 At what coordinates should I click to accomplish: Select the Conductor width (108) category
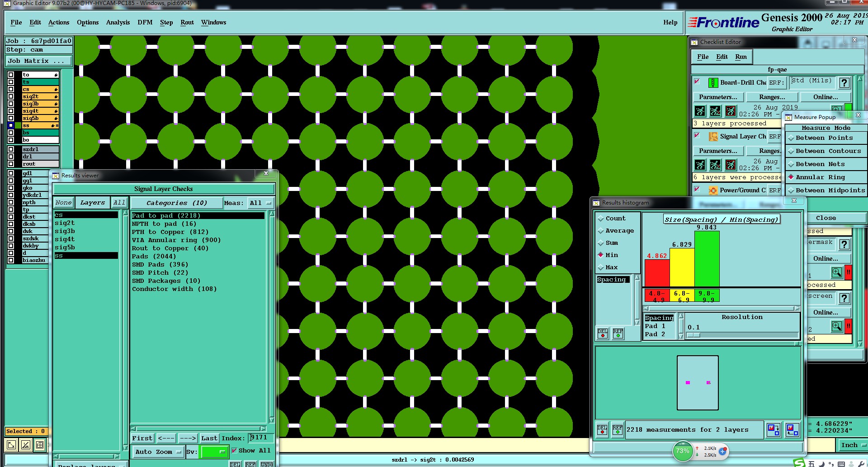click(175, 289)
